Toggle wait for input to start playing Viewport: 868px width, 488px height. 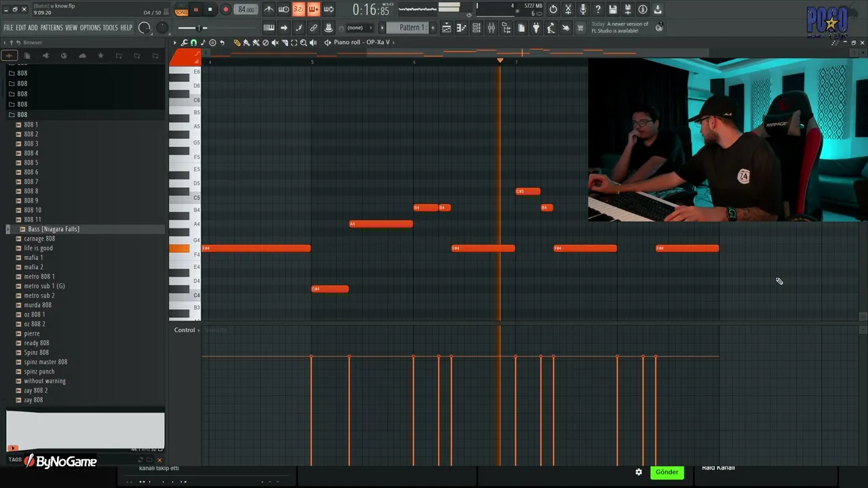[283, 9]
